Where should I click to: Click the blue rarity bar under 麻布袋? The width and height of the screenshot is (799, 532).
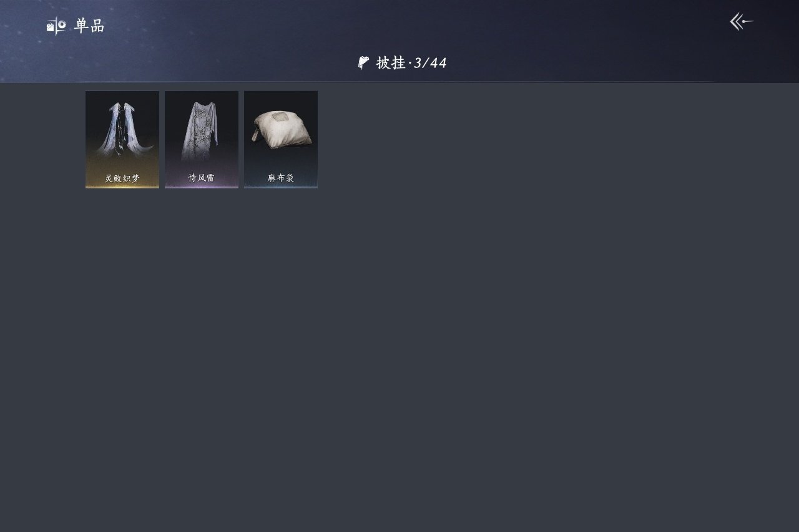pyautogui.click(x=281, y=186)
